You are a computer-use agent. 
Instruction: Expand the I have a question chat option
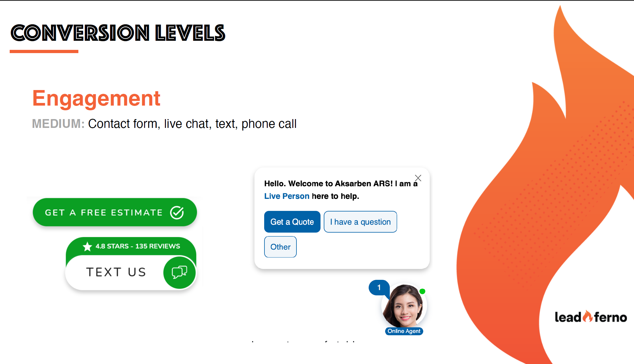[360, 222]
